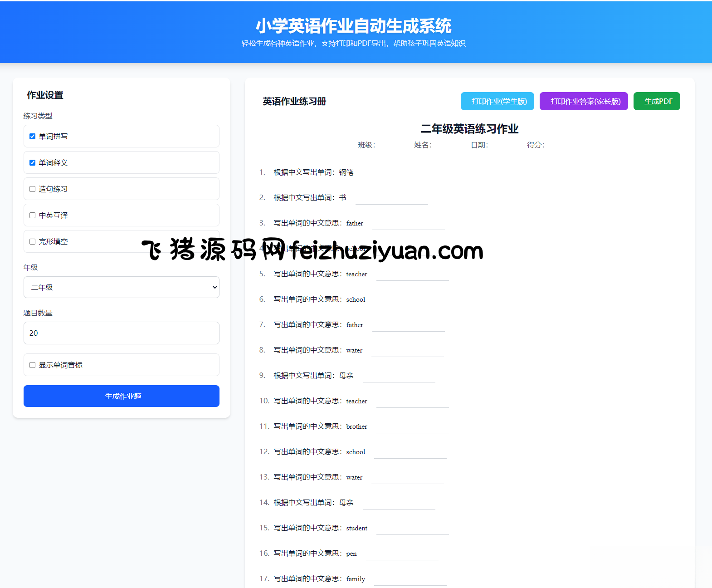Viewport: 712px width, 588px height.
Task: Click question 3 word father
Action: pos(355,223)
